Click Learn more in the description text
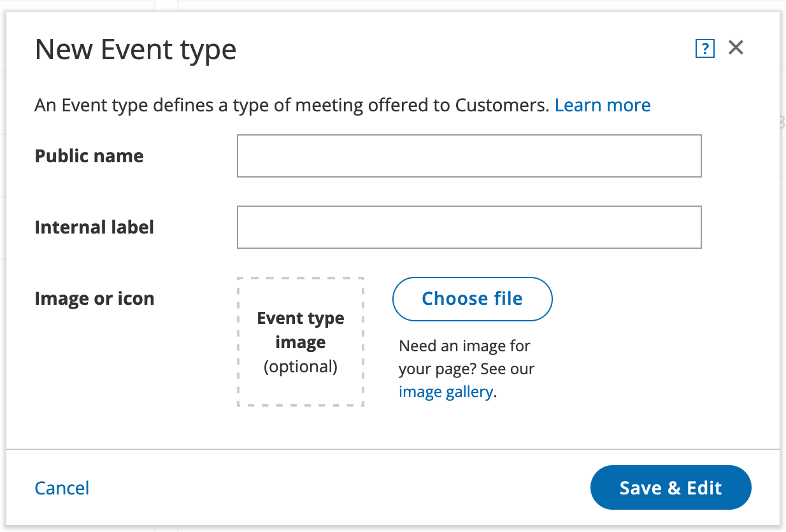This screenshot has height=532, width=786. click(603, 104)
